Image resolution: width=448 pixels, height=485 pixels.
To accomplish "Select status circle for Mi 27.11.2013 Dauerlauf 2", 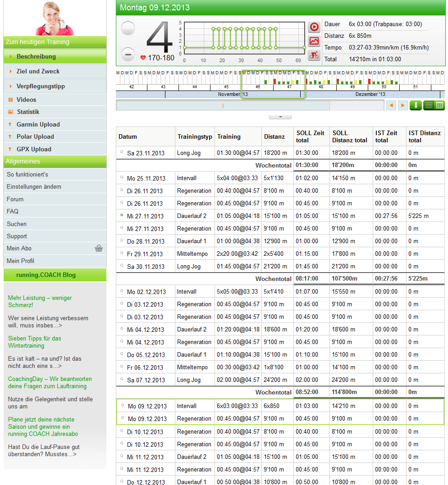I will [122, 216].
